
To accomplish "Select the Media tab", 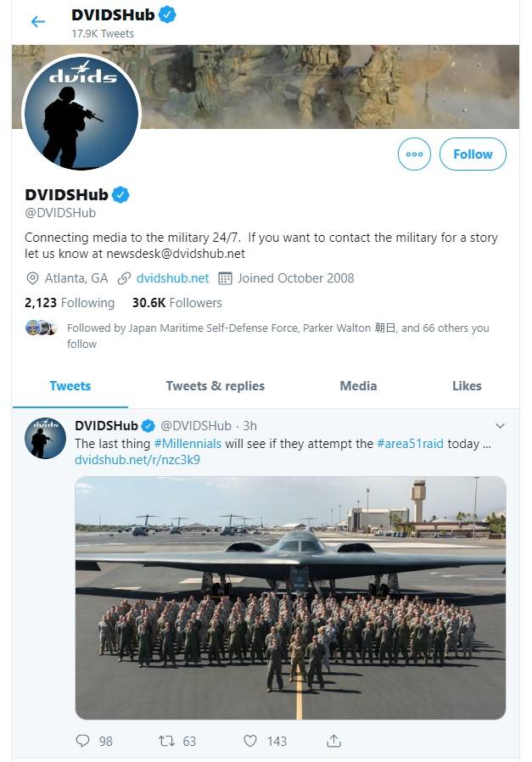I will [358, 386].
